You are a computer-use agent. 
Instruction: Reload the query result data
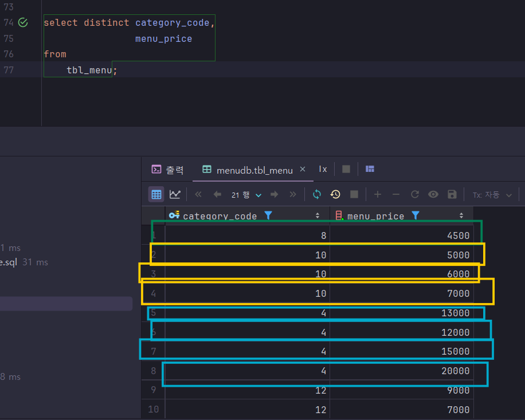click(x=317, y=194)
